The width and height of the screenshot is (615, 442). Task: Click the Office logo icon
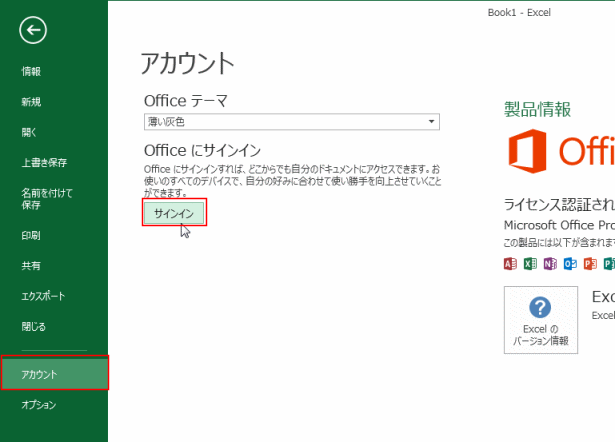[x=528, y=151]
